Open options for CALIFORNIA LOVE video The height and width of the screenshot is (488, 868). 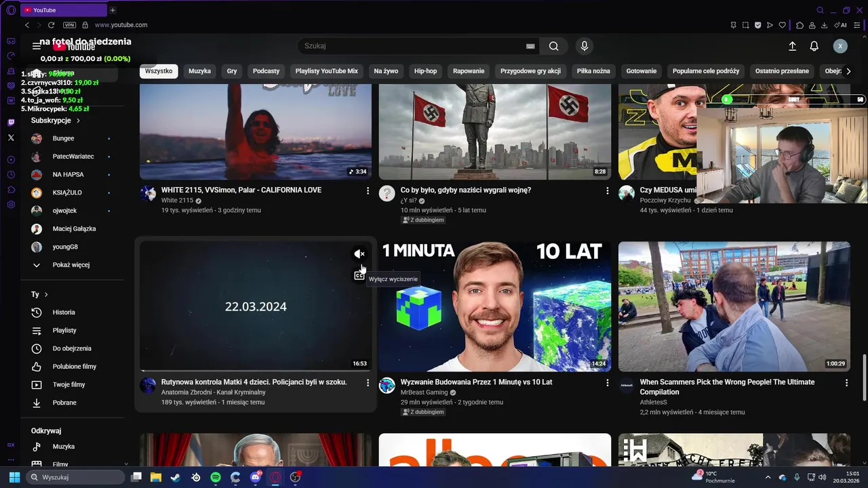point(368,191)
